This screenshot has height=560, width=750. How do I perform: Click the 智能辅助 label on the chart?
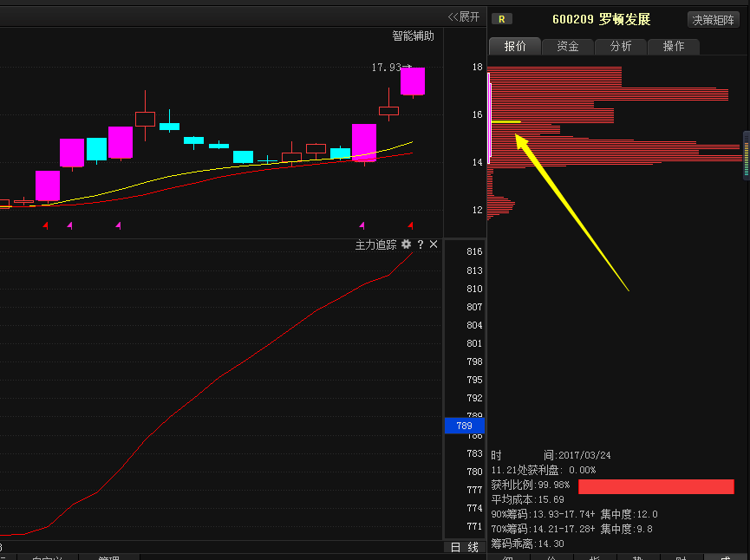(x=413, y=36)
